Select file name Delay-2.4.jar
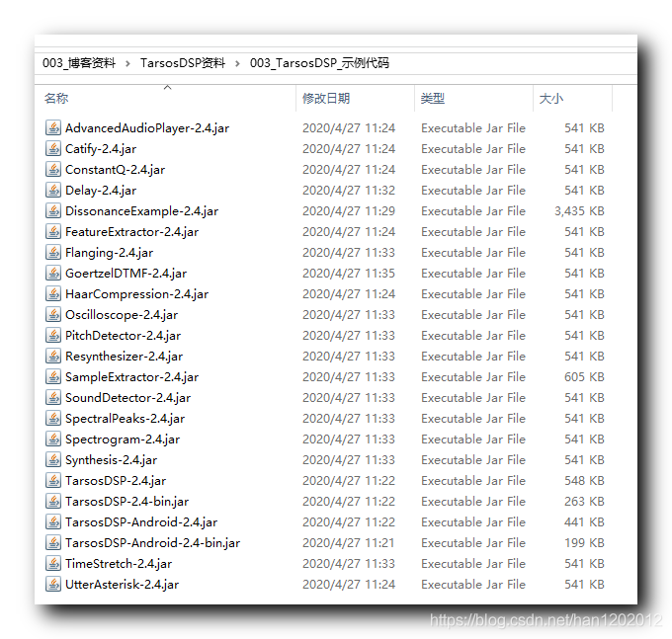 (x=101, y=191)
